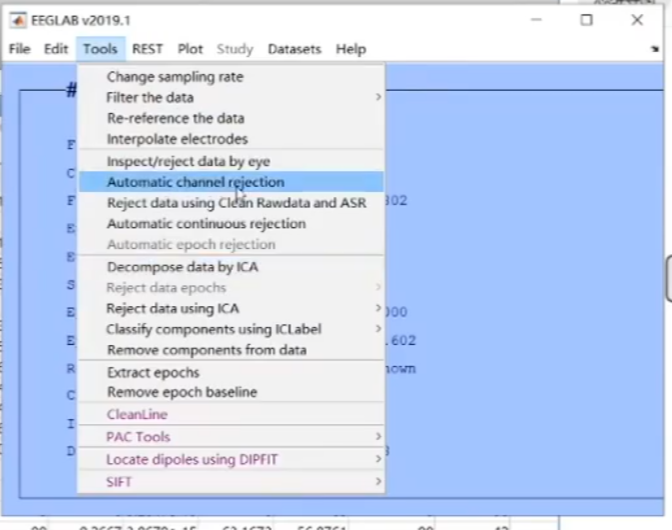Choose Extract epochs
Image resolution: width=672 pixels, height=530 pixels.
153,372
